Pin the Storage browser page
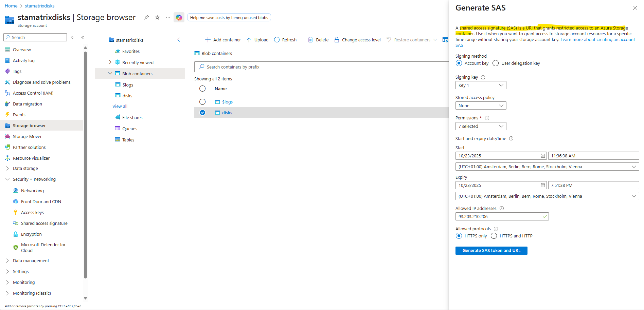The height and width of the screenshot is (310, 644). click(x=146, y=17)
